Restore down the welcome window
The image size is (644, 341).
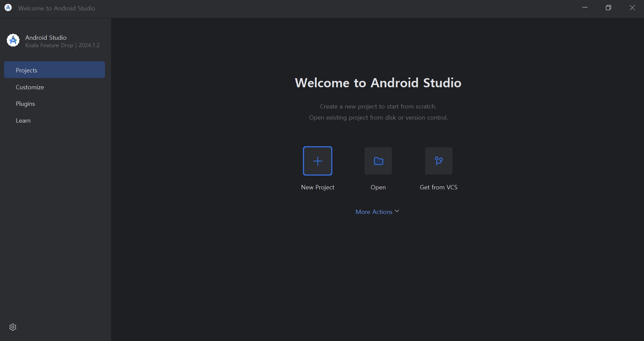click(x=609, y=8)
